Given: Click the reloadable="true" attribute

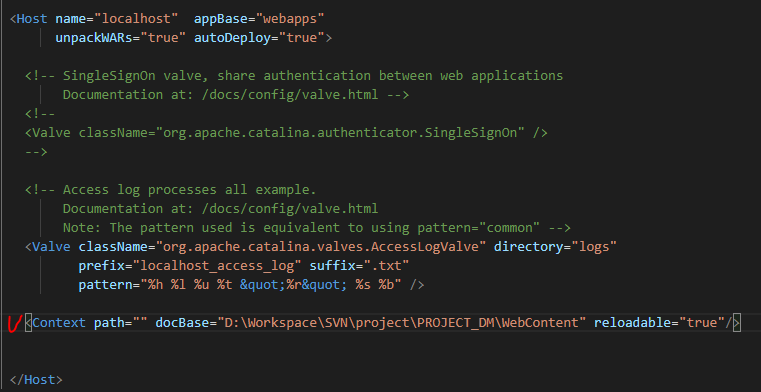Looking at the screenshot, I should [659, 323].
